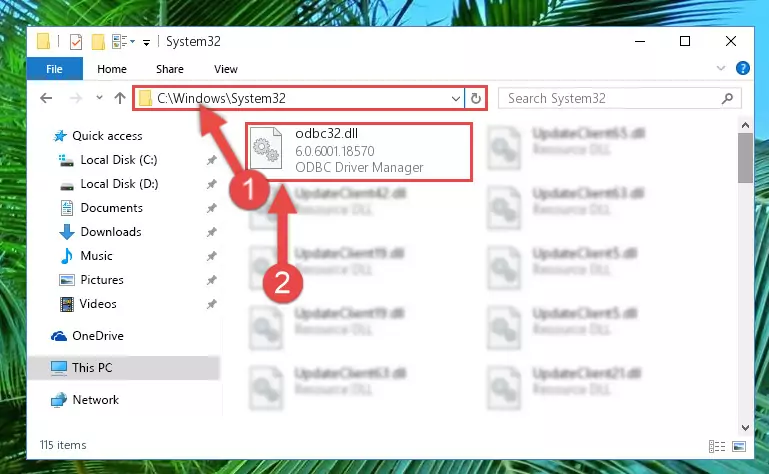769x474 pixels.
Task: Open the View ribbon tab
Action: point(226,69)
